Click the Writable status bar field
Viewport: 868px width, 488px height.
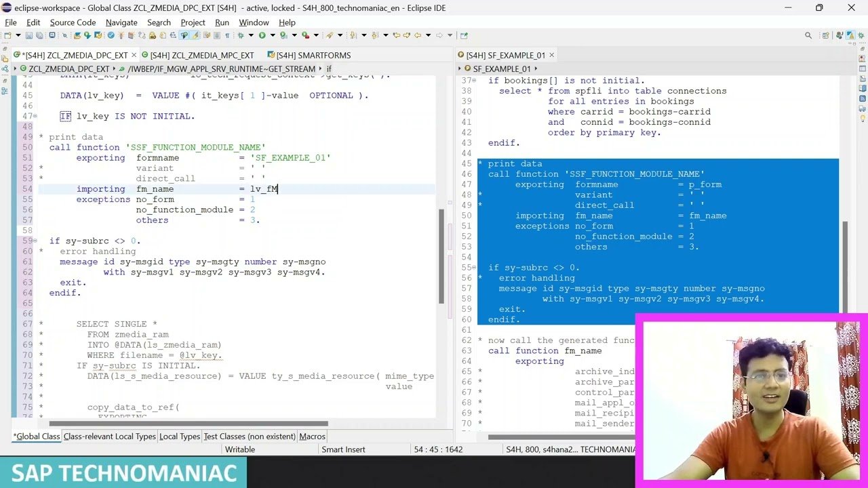pyautogui.click(x=240, y=449)
